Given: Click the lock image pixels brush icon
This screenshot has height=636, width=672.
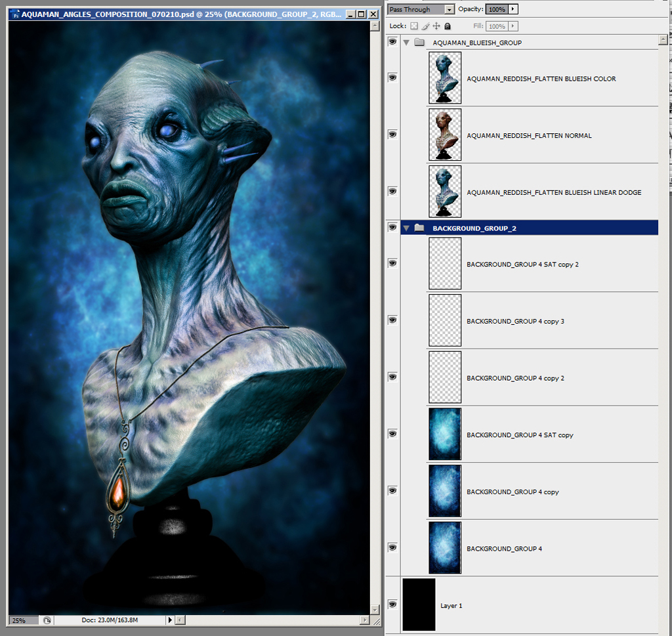Looking at the screenshot, I should 425,26.
